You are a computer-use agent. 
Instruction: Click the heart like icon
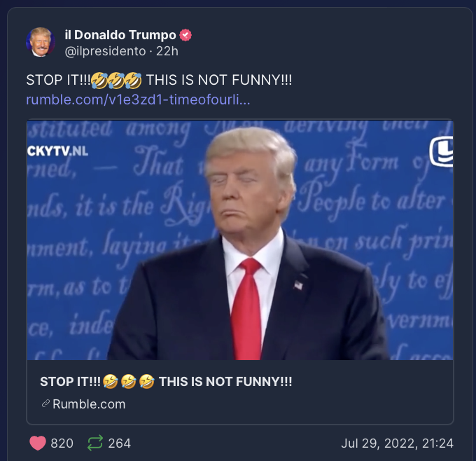(x=38, y=443)
